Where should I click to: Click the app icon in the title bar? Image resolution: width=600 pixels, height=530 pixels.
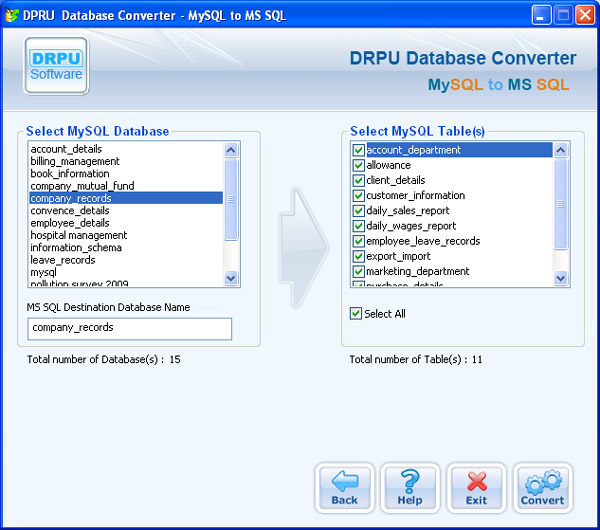[11, 15]
